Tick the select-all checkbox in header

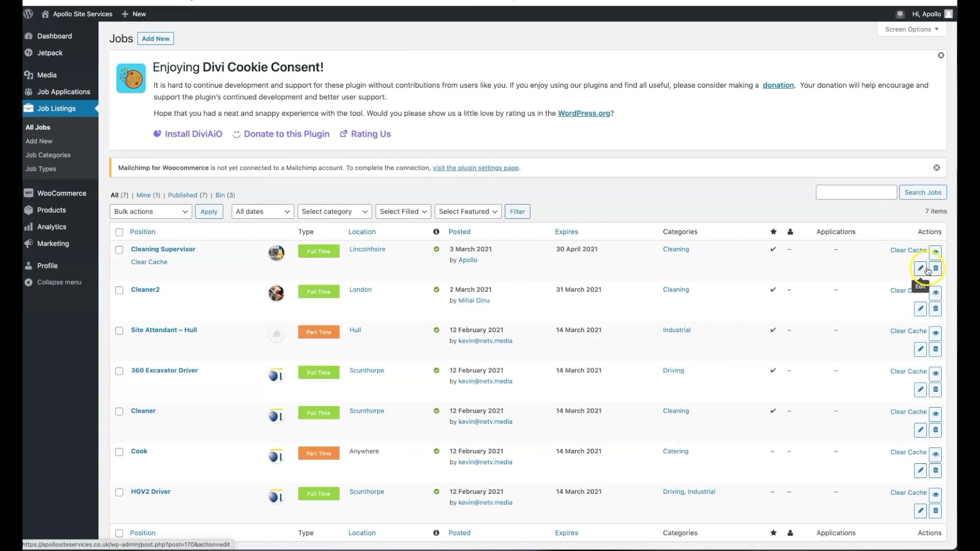(119, 232)
